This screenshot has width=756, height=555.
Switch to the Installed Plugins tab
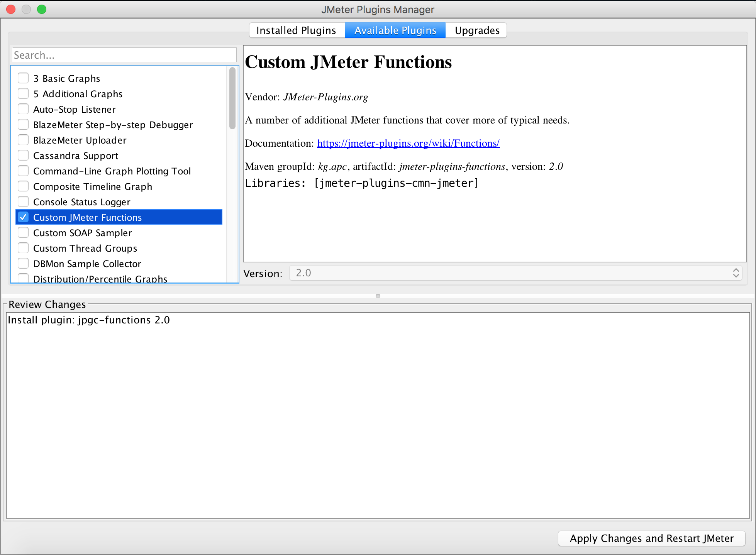tap(296, 30)
